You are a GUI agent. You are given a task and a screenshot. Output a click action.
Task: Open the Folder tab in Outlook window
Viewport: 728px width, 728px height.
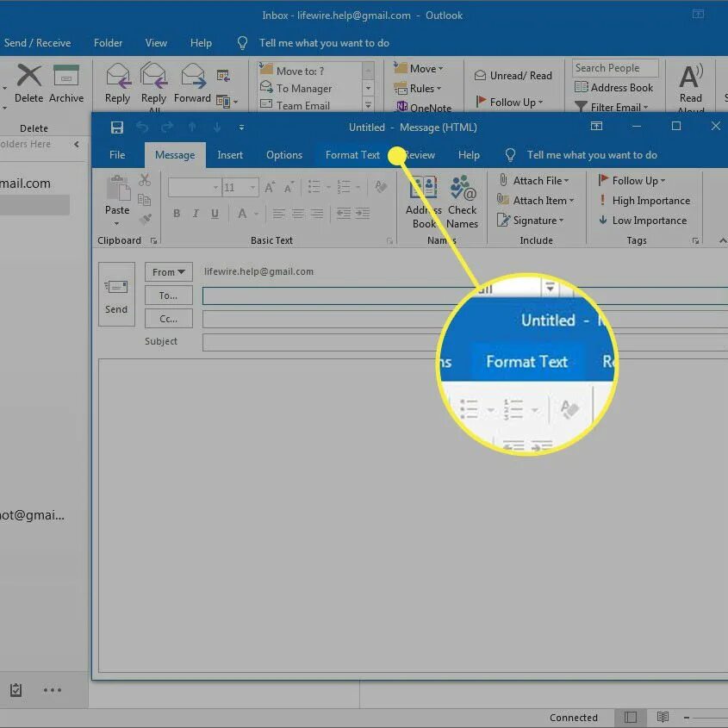point(109,43)
